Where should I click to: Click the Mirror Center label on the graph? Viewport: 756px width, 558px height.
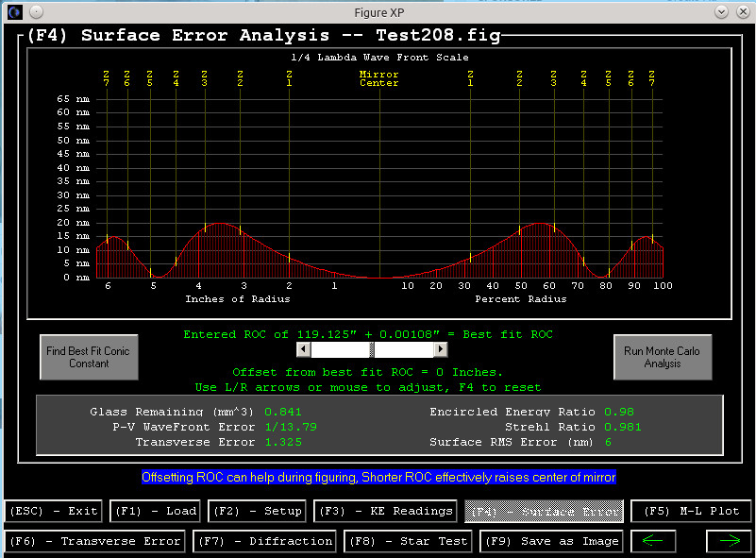(x=379, y=78)
